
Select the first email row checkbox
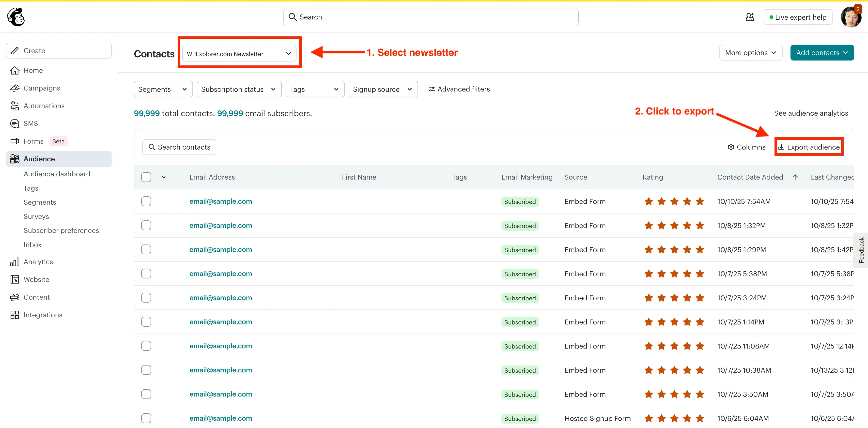(x=146, y=201)
